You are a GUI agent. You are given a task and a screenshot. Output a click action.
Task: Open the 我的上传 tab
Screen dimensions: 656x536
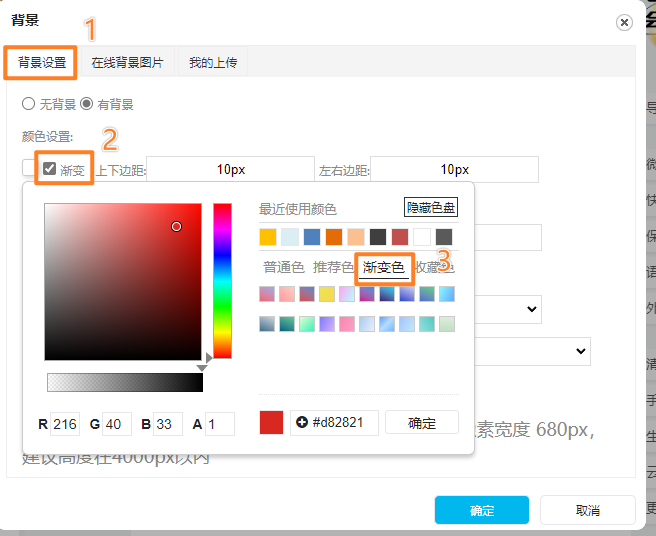pos(213,63)
